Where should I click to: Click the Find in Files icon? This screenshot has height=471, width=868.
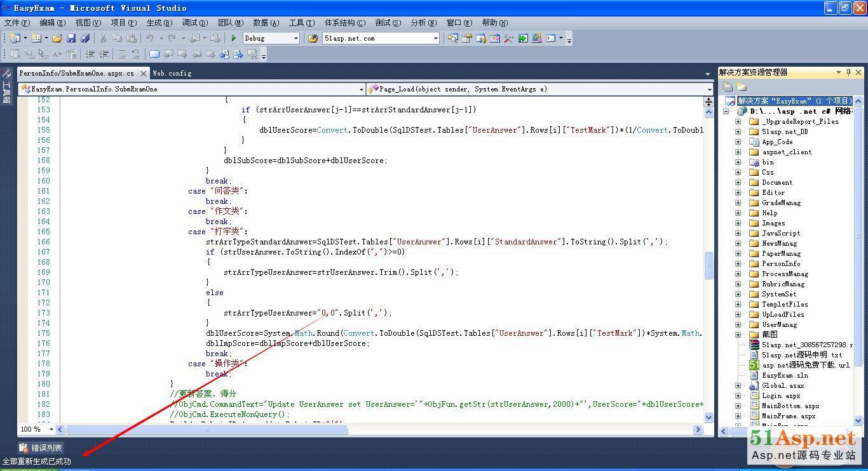(x=313, y=38)
